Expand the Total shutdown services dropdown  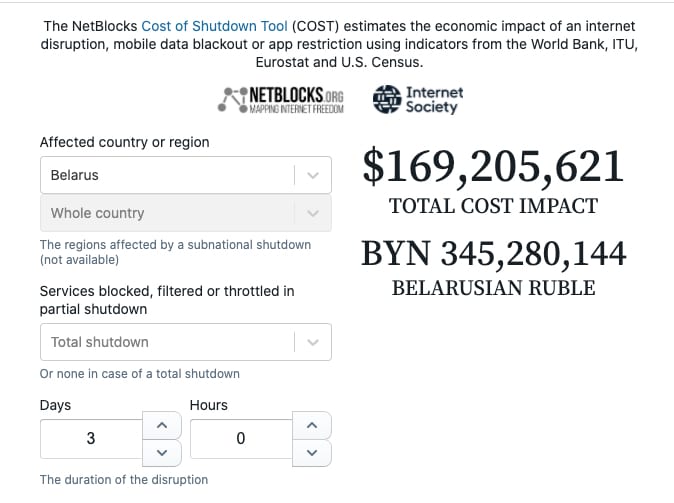pos(312,342)
